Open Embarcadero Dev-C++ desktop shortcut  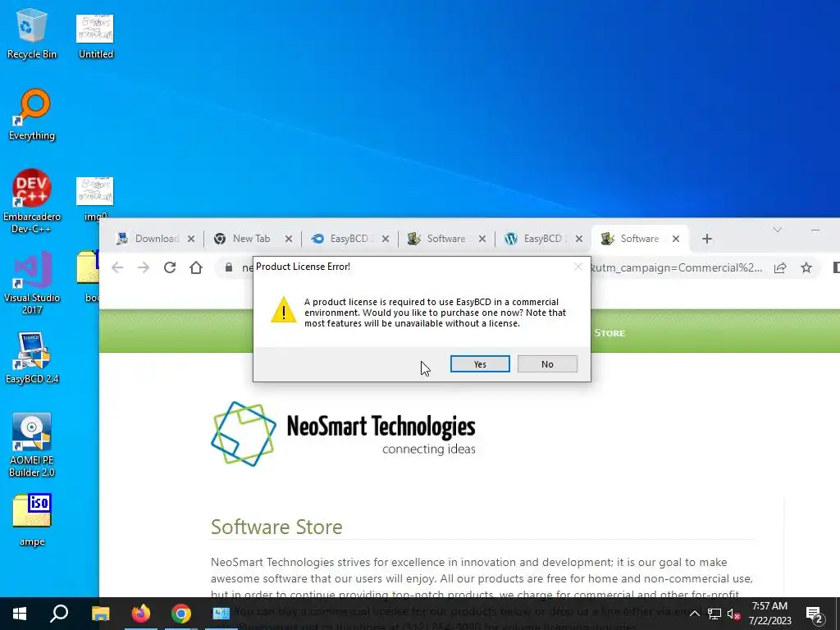32,201
